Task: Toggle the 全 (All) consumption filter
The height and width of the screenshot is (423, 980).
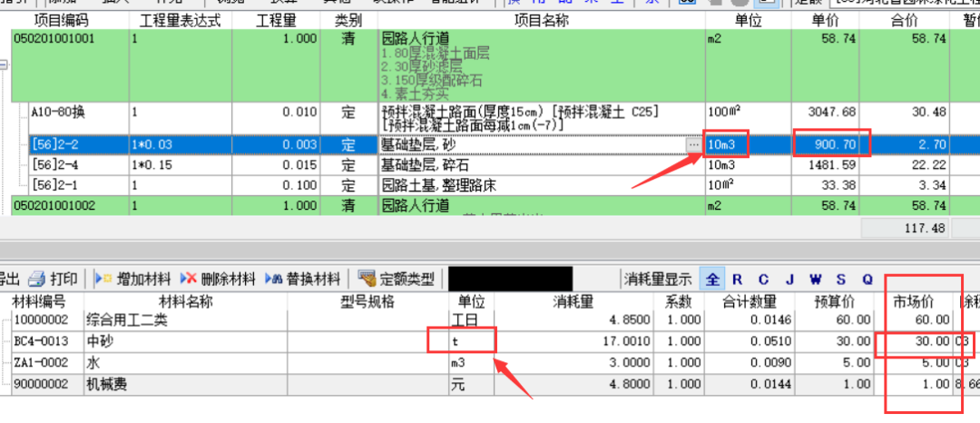Action: coord(713,279)
